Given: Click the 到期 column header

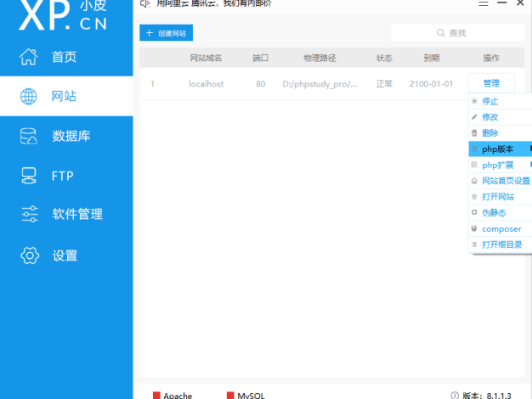Looking at the screenshot, I should tap(431, 58).
